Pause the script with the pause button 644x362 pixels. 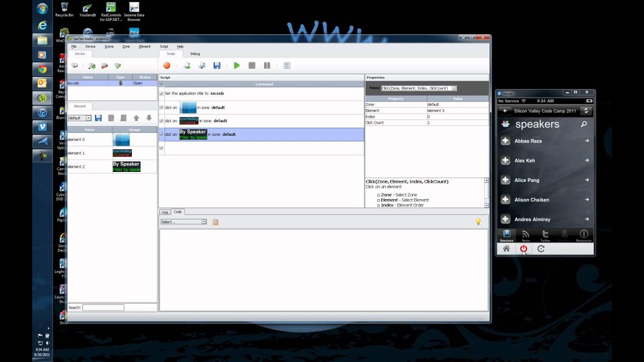tap(267, 65)
